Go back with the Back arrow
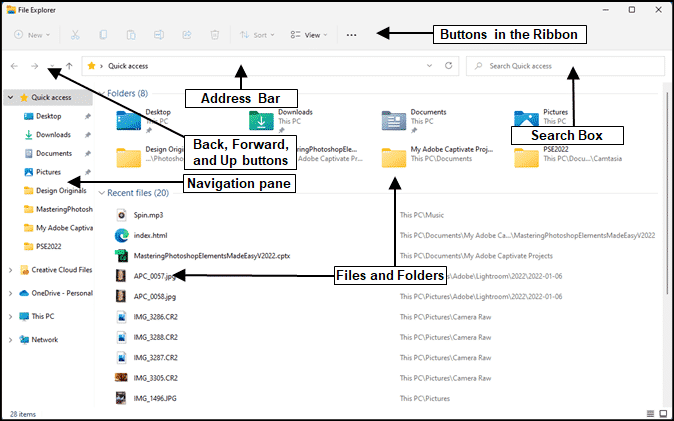 point(14,66)
